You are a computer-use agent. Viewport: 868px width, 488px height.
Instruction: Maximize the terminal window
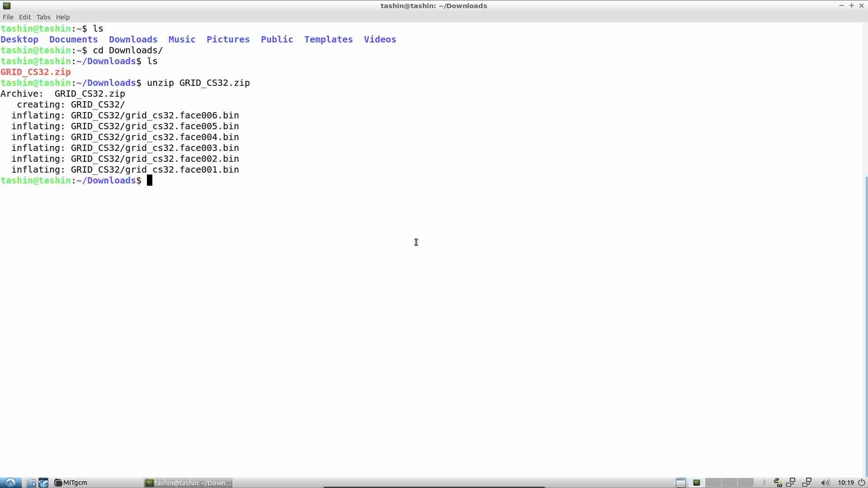[x=851, y=5]
